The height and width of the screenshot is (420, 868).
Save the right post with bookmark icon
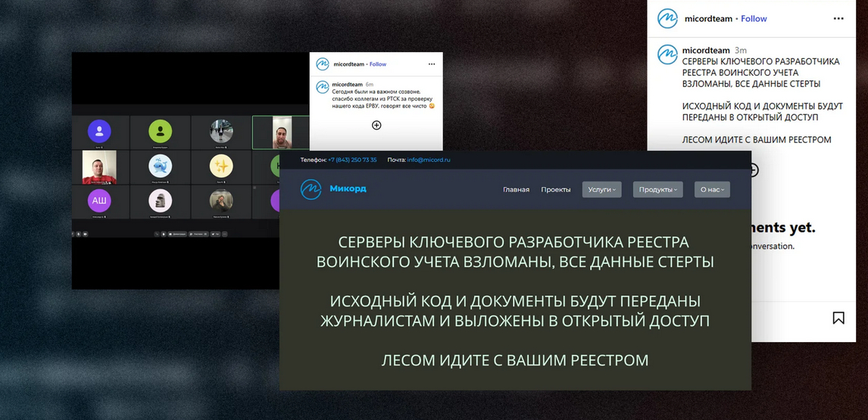tap(838, 318)
